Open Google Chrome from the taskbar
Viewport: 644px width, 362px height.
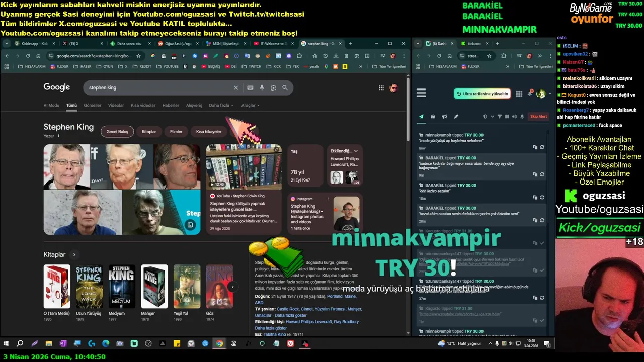(x=219, y=344)
